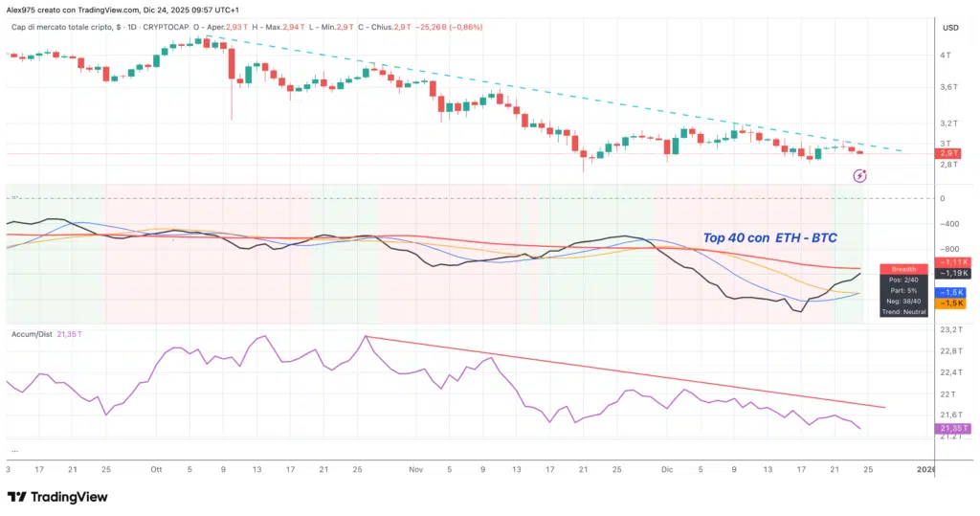This screenshot has height=516, width=980.
Task: Click the Cap di mercato totale cripto title
Action: (62, 28)
